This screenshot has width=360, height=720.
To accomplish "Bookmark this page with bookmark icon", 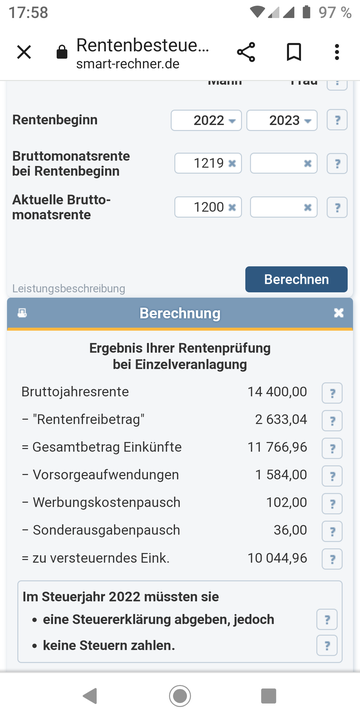I will pyautogui.click(x=294, y=52).
